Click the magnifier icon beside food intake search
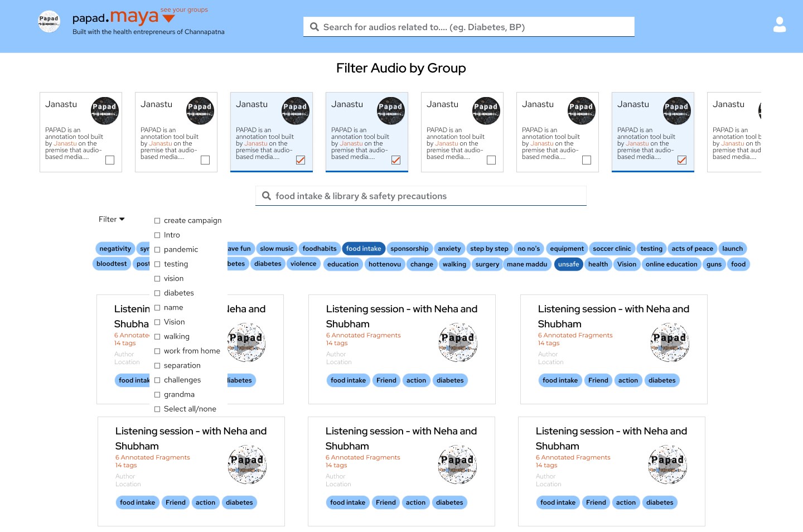The width and height of the screenshot is (803, 532). pos(267,196)
